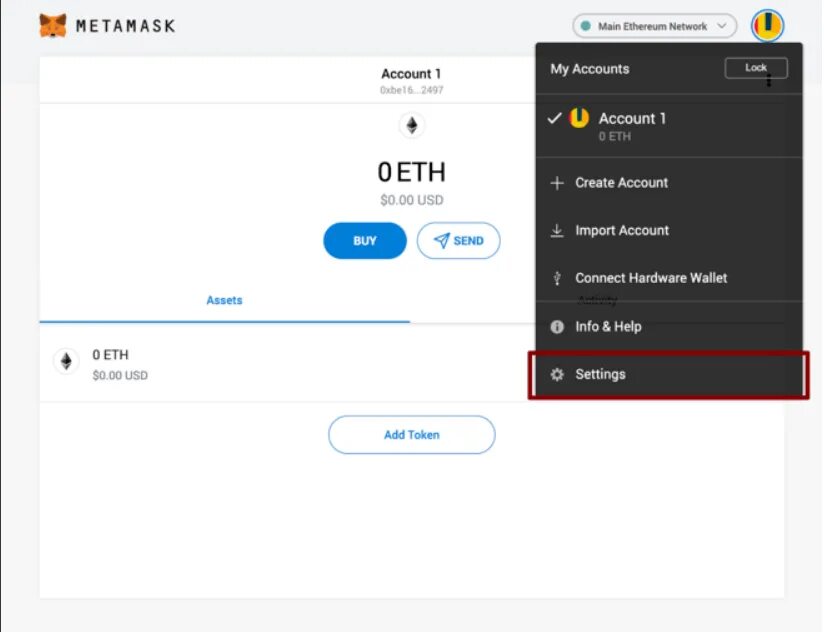Open the account avatar menu icon

[767, 25]
